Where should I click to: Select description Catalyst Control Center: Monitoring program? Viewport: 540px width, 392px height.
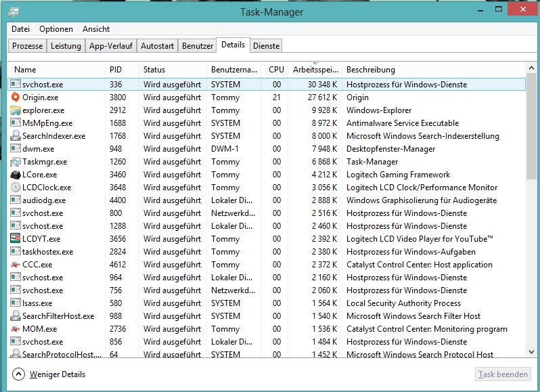click(x=427, y=329)
